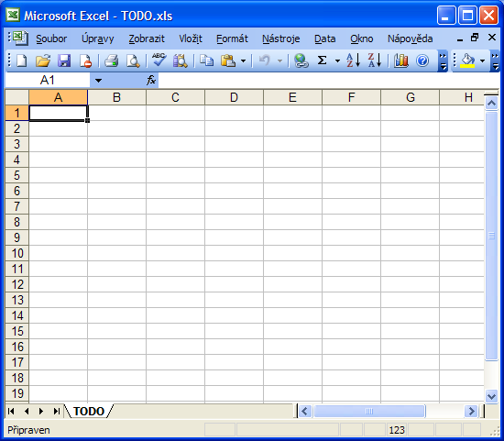The width and height of the screenshot is (504, 441).
Task: Open a file with the folder icon
Action: point(43,61)
